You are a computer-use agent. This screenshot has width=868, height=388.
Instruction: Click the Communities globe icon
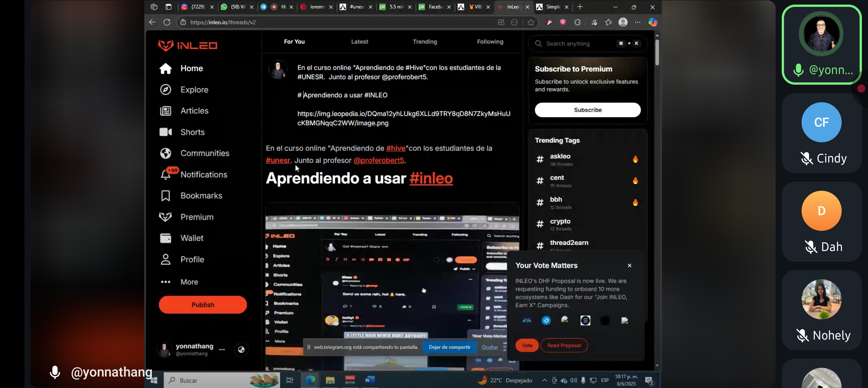165,153
